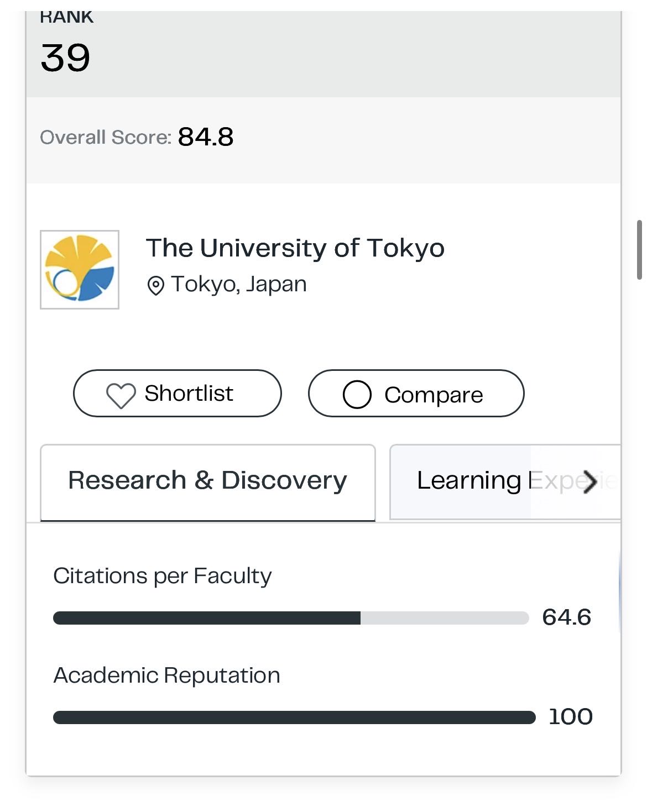
Task: Click the Academic Reputation progress bar
Action: click(294, 717)
